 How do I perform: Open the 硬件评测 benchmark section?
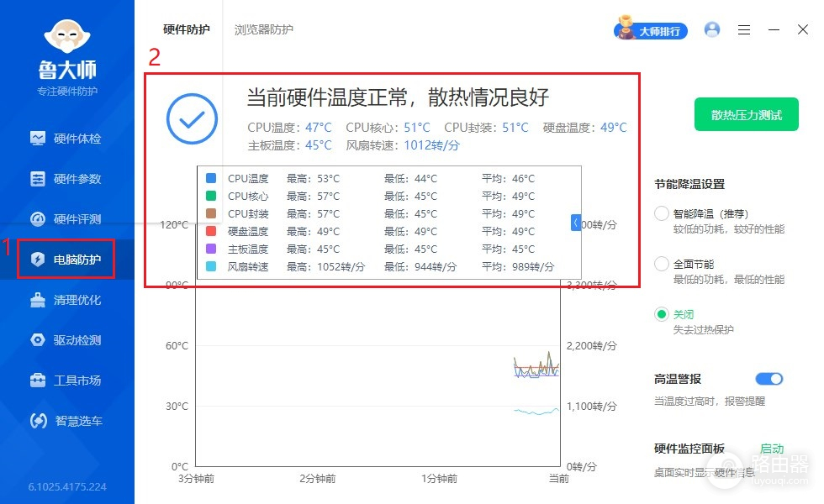coord(38,219)
